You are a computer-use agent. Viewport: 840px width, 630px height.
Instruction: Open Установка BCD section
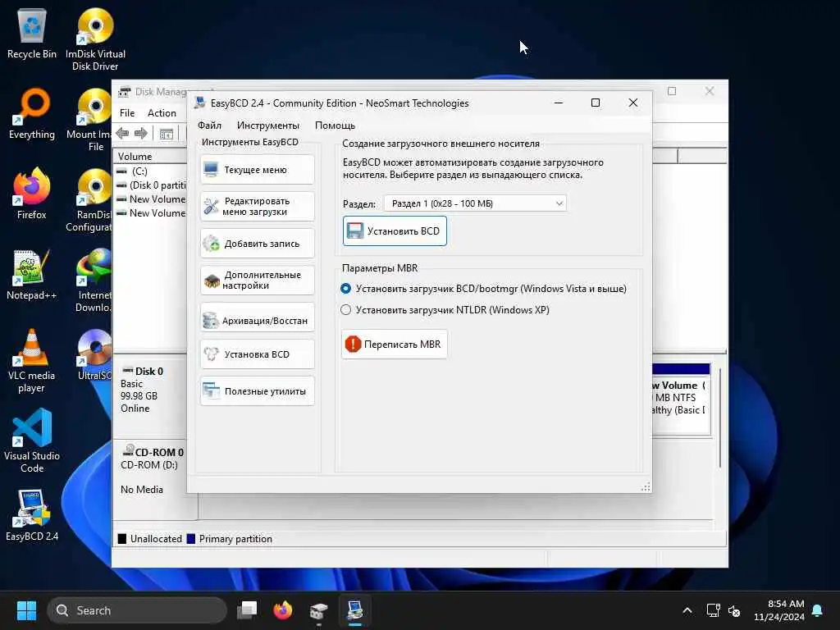(257, 354)
